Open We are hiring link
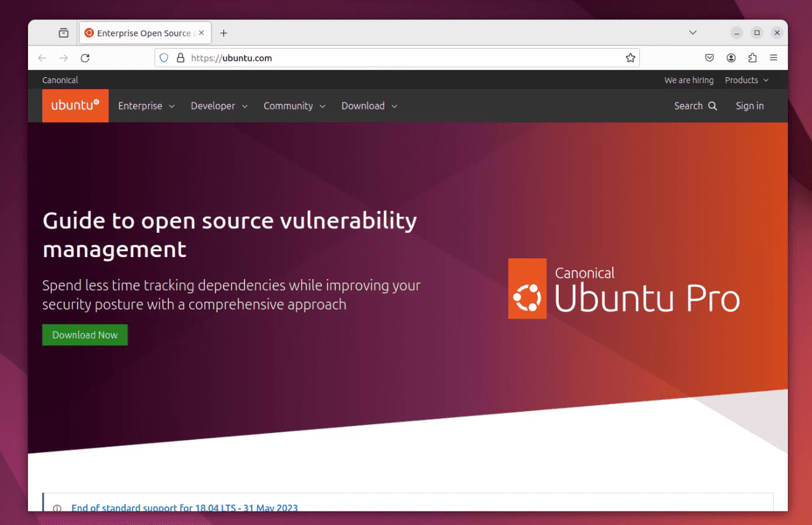 click(689, 80)
